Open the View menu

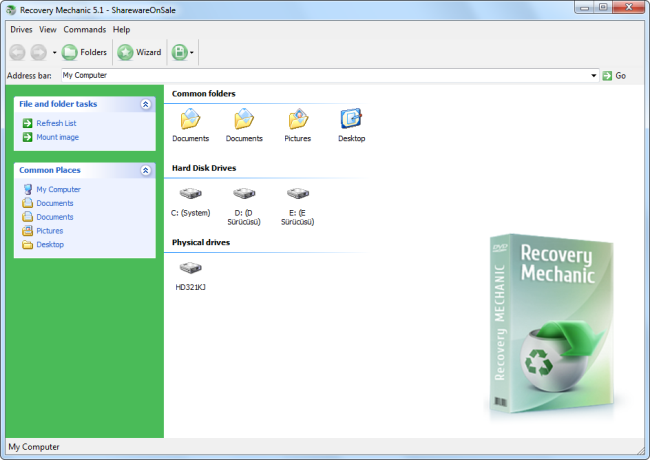48,29
